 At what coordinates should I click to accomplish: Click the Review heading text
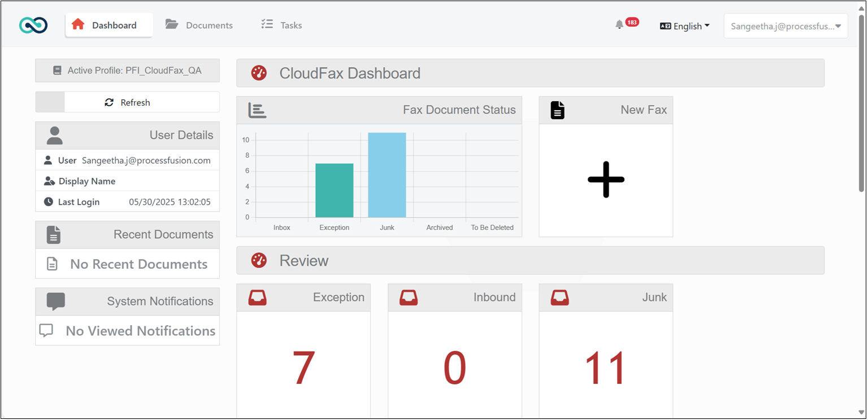pos(304,260)
